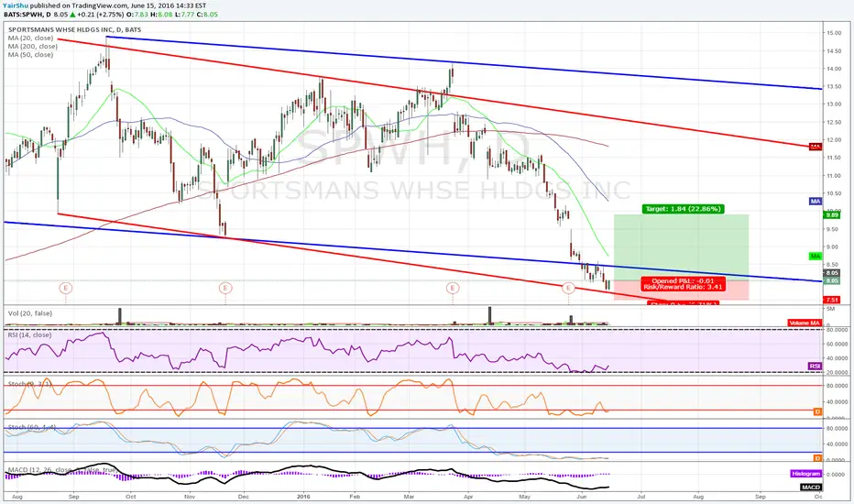Screen dimensions: 854x504
Task: Click the 2016 label on the time axis
Action: click(x=303, y=497)
